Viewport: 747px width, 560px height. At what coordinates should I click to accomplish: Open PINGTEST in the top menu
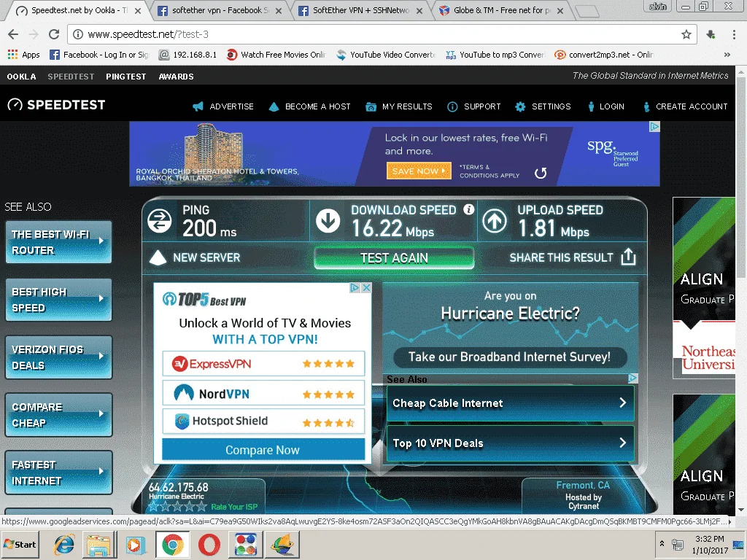coord(125,77)
